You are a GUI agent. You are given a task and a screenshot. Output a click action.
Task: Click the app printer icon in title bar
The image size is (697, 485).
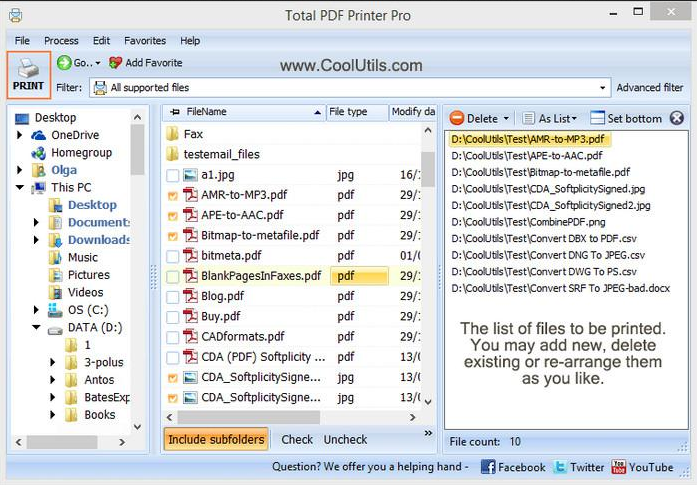pyautogui.click(x=16, y=15)
